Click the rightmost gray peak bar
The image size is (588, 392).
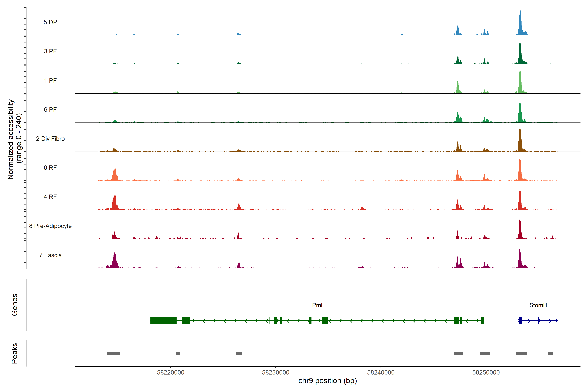coord(550,353)
